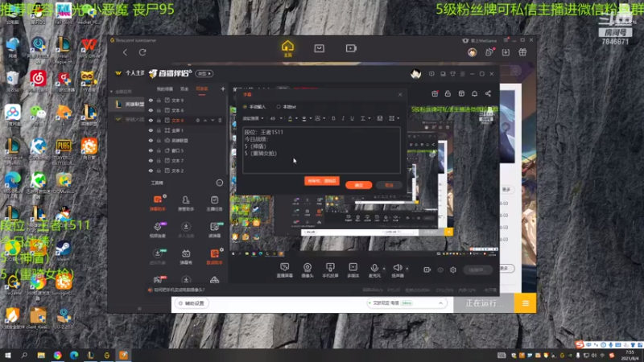Open 弹幕秀 tool in toolbox
Screen dimensions: 644x362
point(186,257)
